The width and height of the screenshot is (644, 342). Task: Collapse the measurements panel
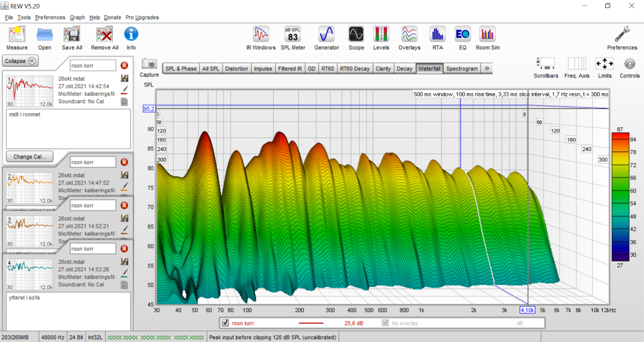21,61
